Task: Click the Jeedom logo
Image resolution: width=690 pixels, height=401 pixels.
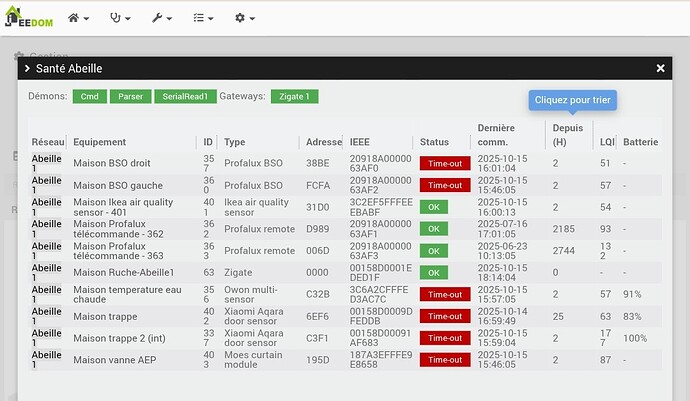Action: [x=29, y=17]
